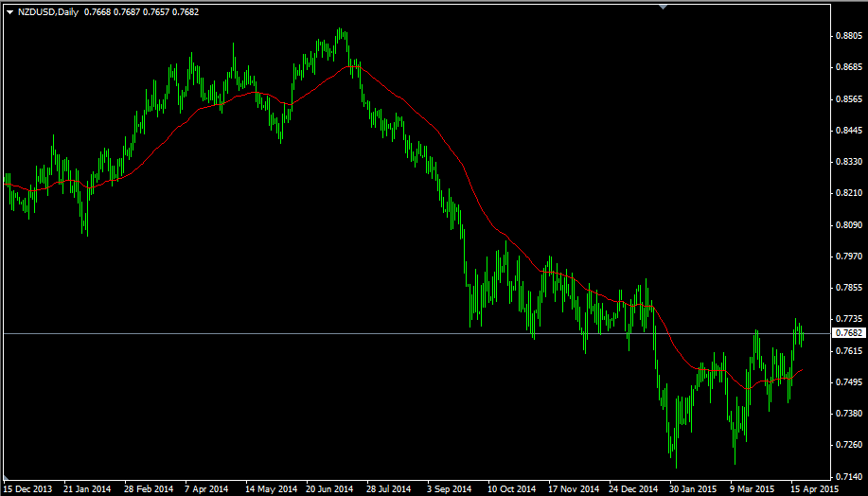Click the 0.7970 price axis label

click(x=849, y=257)
